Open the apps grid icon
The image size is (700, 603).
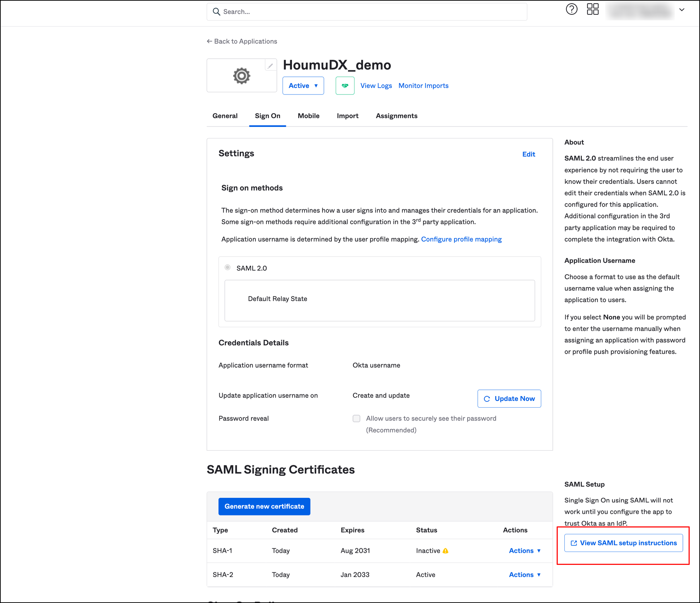593,9
